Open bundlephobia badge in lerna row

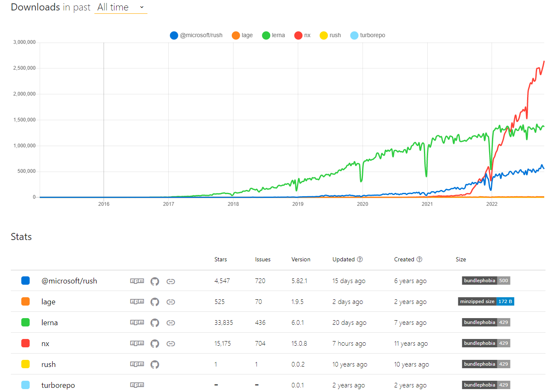point(486,322)
